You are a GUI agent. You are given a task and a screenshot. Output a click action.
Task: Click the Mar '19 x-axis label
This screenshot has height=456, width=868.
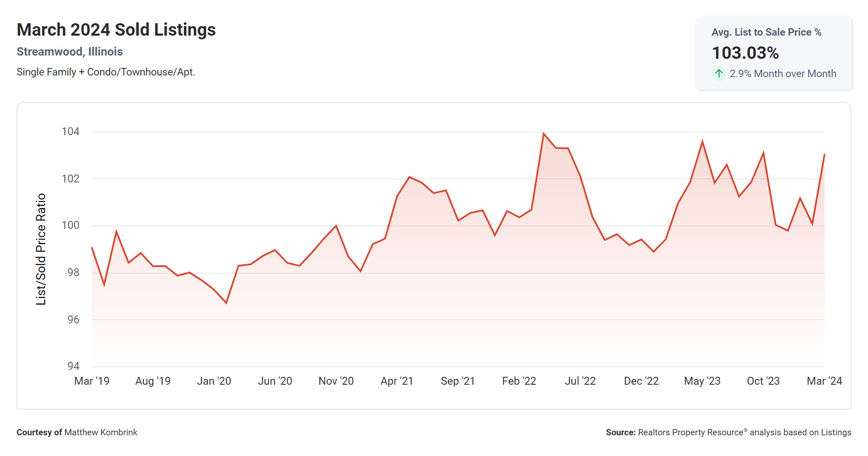click(x=92, y=381)
